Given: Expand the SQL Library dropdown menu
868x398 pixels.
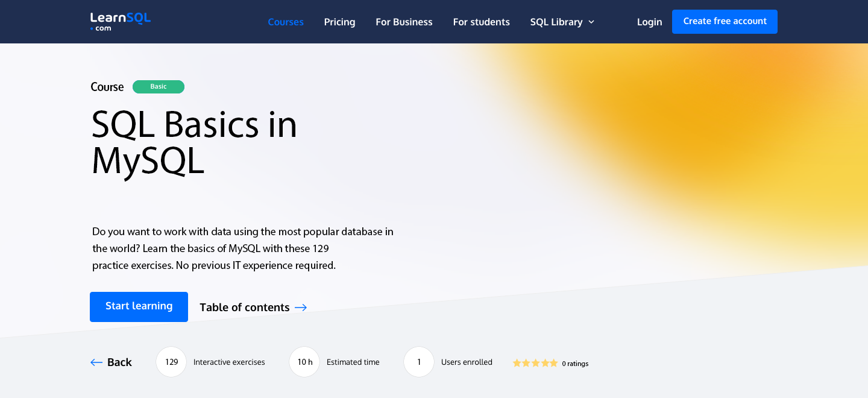Looking at the screenshot, I should [x=562, y=22].
